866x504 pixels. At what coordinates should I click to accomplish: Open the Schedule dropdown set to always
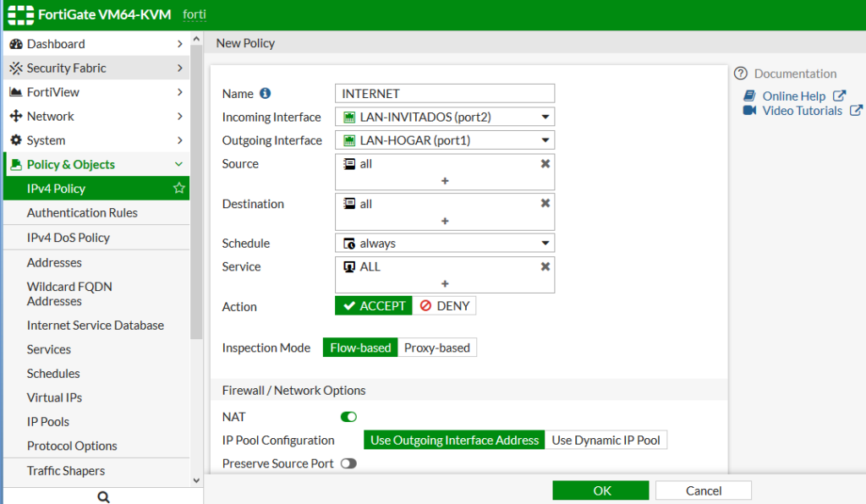(x=445, y=244)
